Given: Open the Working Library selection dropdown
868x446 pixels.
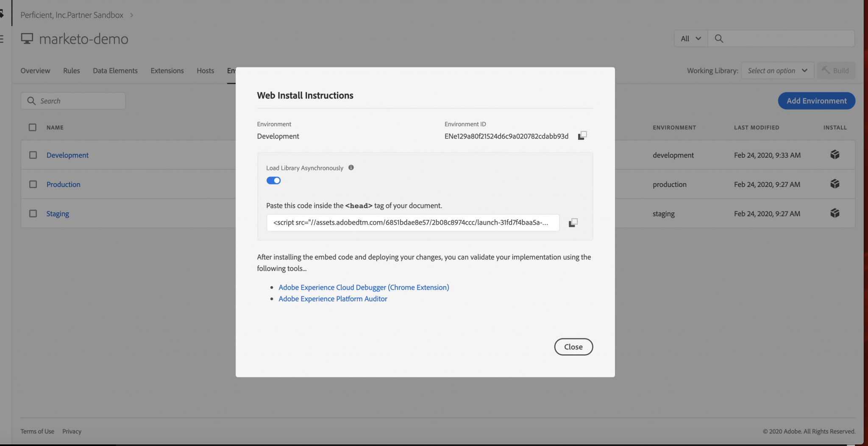Looking at the screenshot, I should click(777, 70).
